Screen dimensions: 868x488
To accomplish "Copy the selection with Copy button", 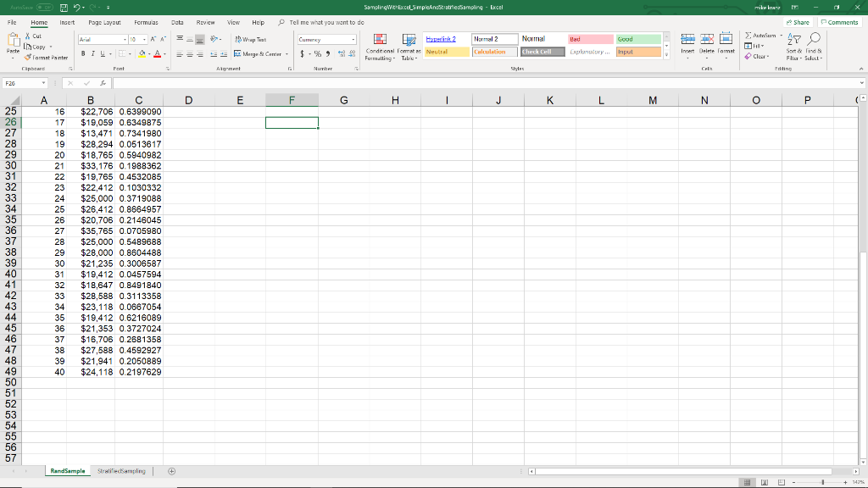I will (x=35, y=47).
